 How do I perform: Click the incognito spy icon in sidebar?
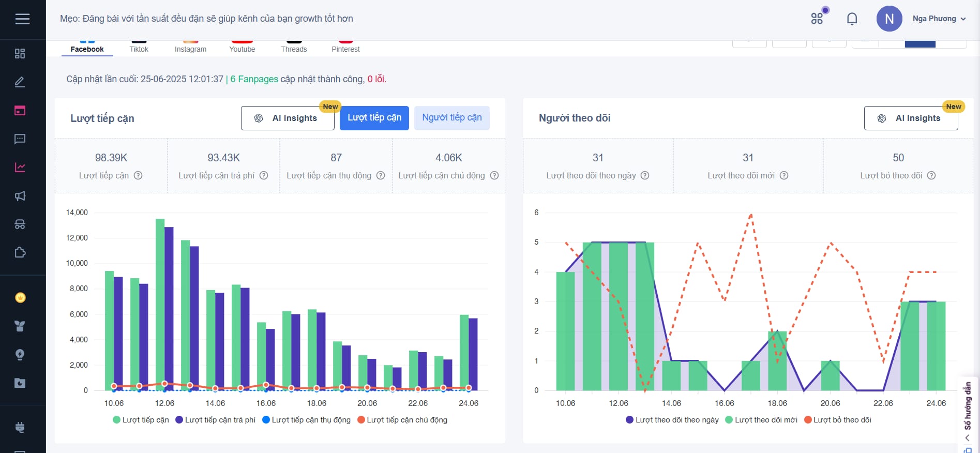(x=20, y=224)
